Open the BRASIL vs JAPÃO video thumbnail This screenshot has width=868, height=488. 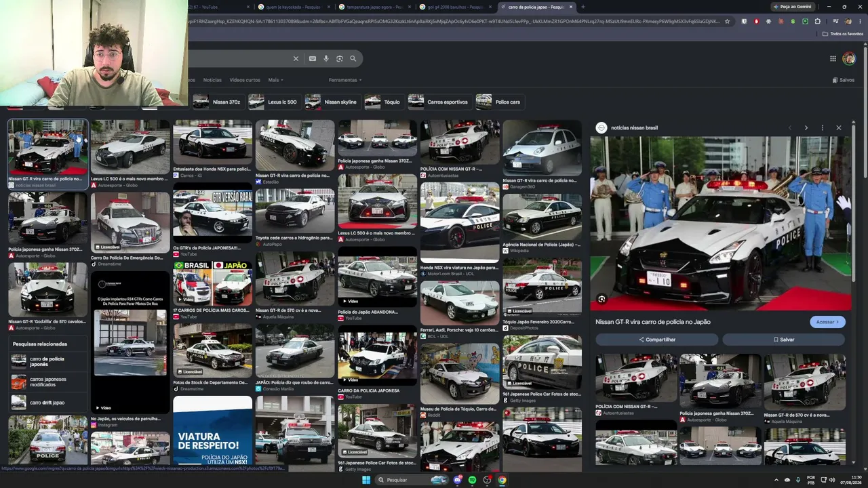click(212, 283)
